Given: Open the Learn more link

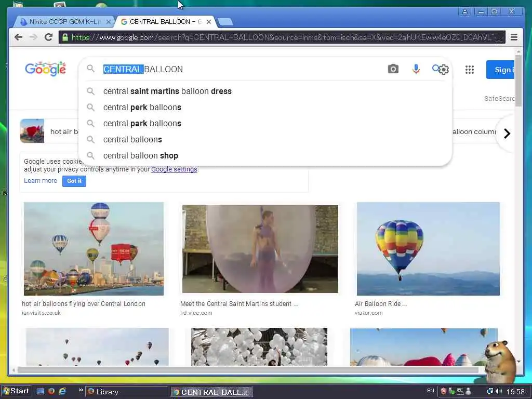Looking at the screenshot, I should pos(41,181).
